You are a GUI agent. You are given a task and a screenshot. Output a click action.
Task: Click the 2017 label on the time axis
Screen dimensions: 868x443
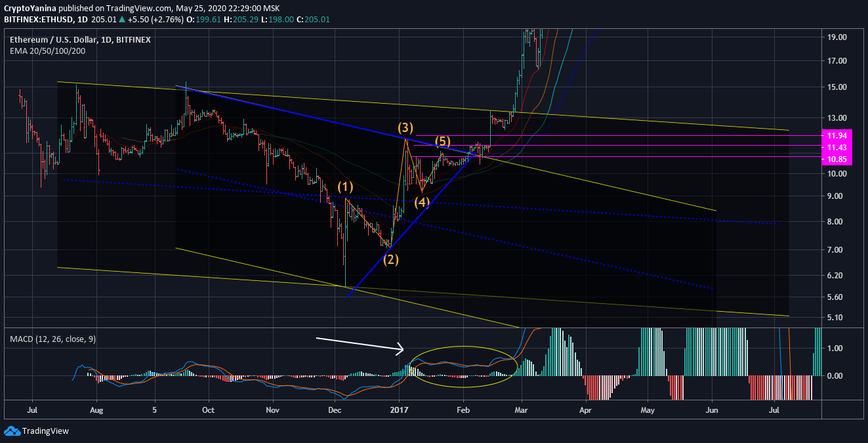[398, 410]
